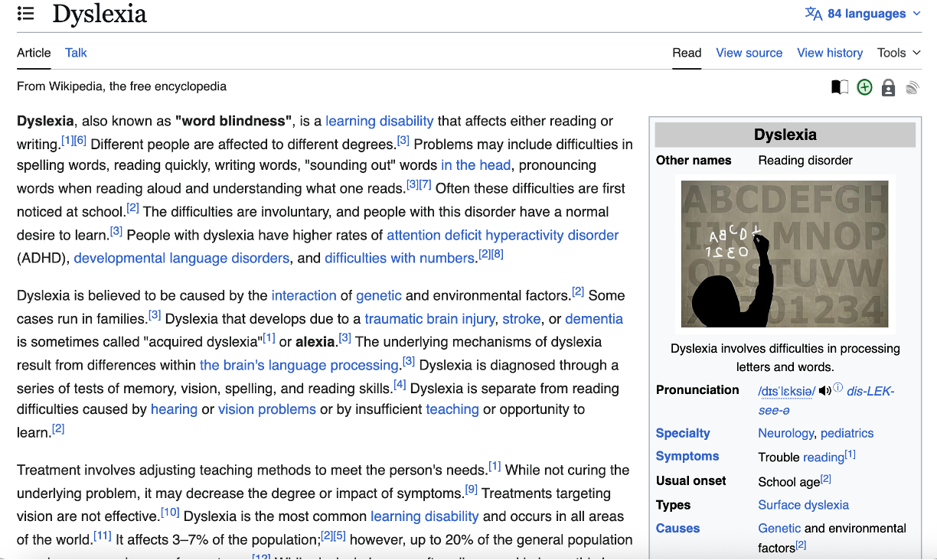This screenshot has width=937, height=560.
Task: Follow the first 'learning disability' link
Action: pos(380,121)
